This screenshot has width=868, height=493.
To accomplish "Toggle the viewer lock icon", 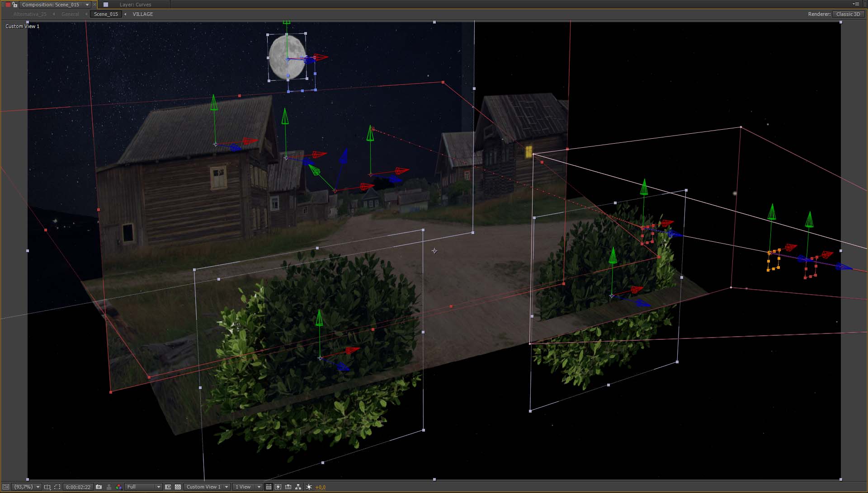I will coord(15,5).
